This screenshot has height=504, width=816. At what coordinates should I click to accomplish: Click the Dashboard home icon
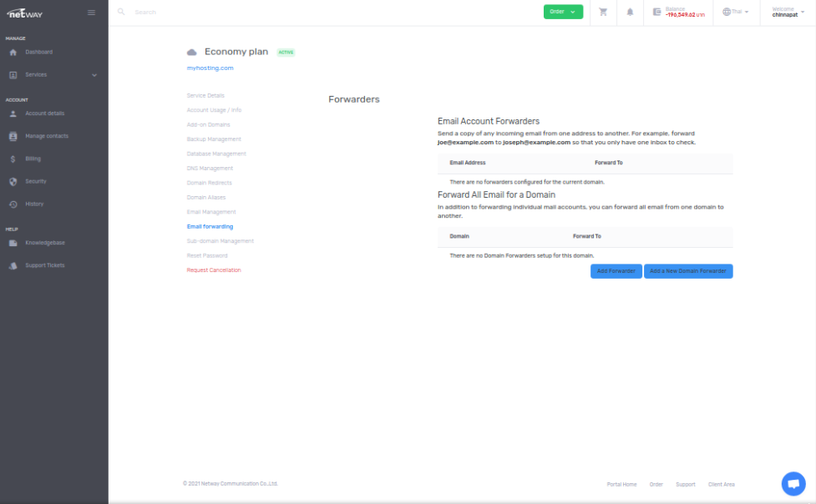tap(13, 52)
